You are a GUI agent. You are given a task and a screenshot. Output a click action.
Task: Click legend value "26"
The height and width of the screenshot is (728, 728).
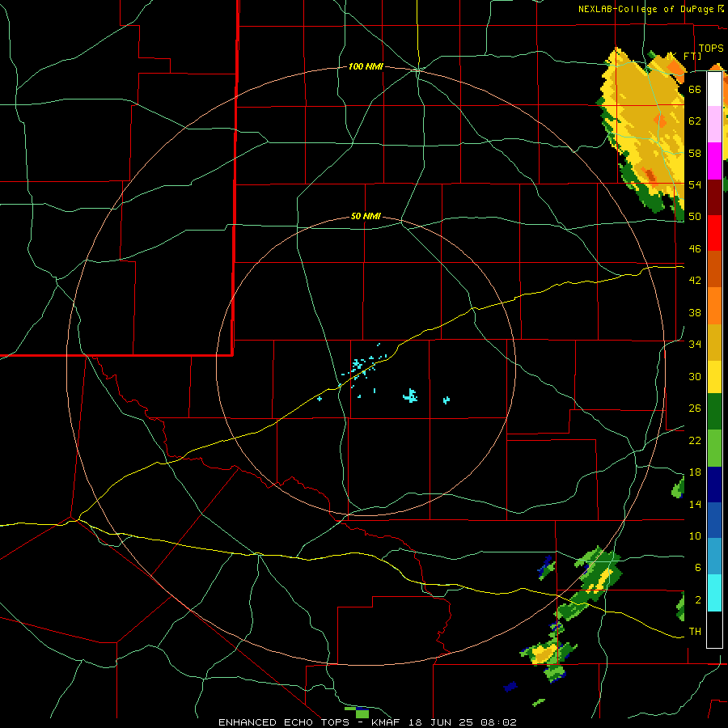coord(695,408)
